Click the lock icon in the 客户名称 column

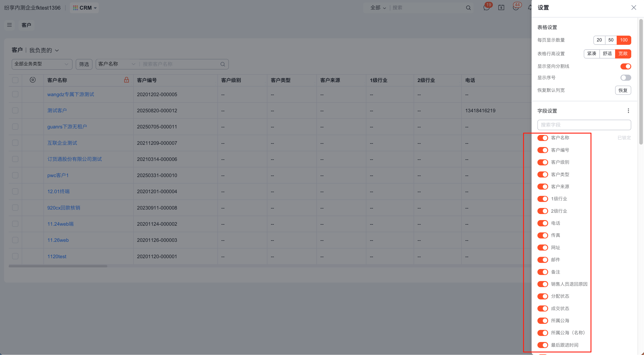coord(127,80)
